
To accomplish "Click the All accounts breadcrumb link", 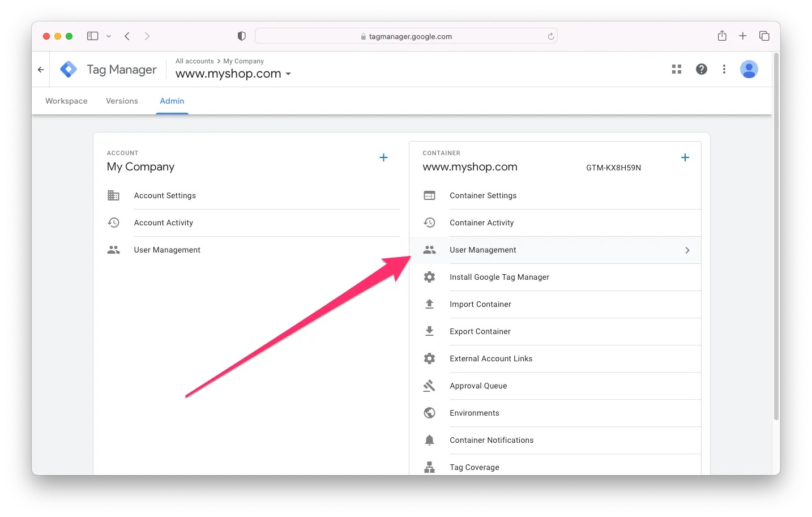I will [194, 61].
